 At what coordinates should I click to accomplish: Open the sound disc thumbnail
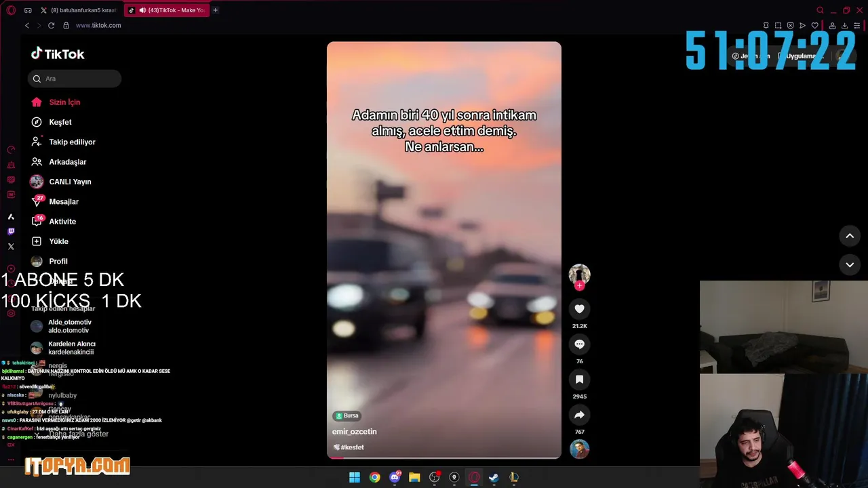pyautogui.click(x=579, y=449)
